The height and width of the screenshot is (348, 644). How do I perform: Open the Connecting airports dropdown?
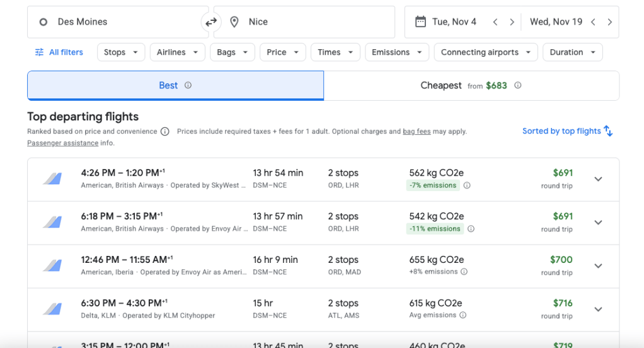pyautogui.click(x=486, y=52)
